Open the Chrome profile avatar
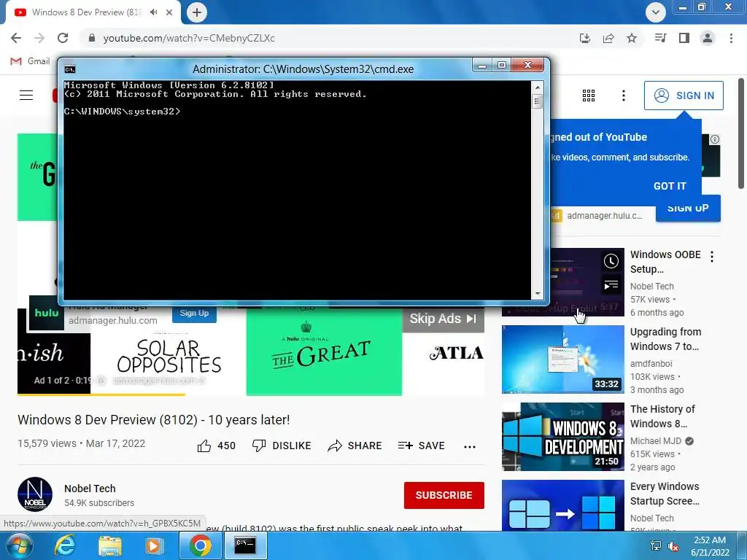747x560 pixels. click(708, 38)
